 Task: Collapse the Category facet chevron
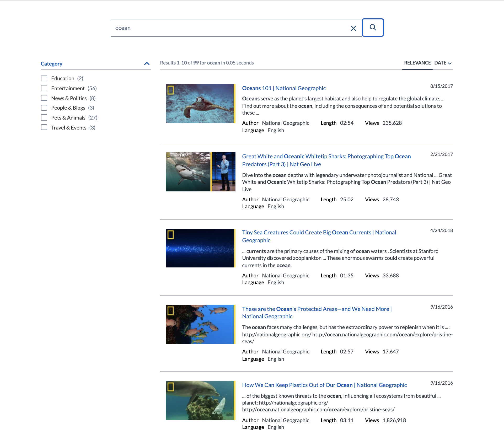click(x=147, y=63)
